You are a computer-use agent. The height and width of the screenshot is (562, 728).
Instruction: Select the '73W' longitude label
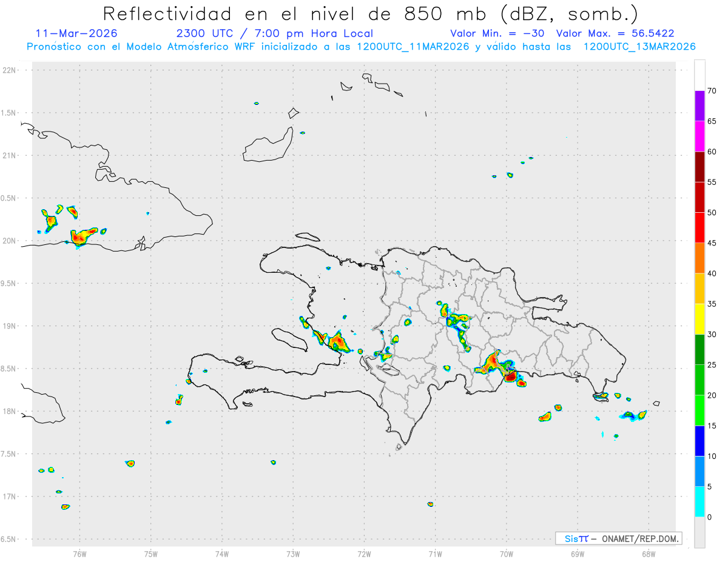293,554
